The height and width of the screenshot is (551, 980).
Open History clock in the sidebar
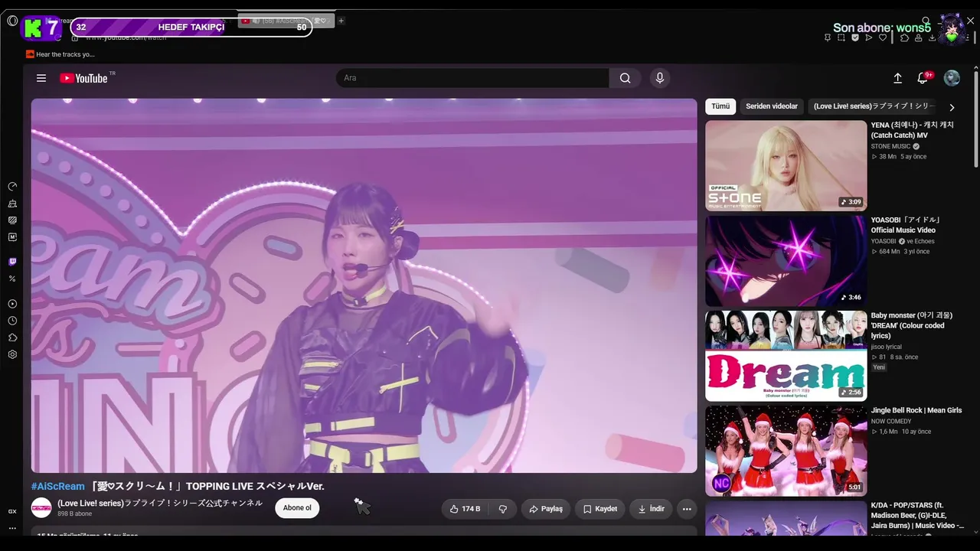coord(12,321)
